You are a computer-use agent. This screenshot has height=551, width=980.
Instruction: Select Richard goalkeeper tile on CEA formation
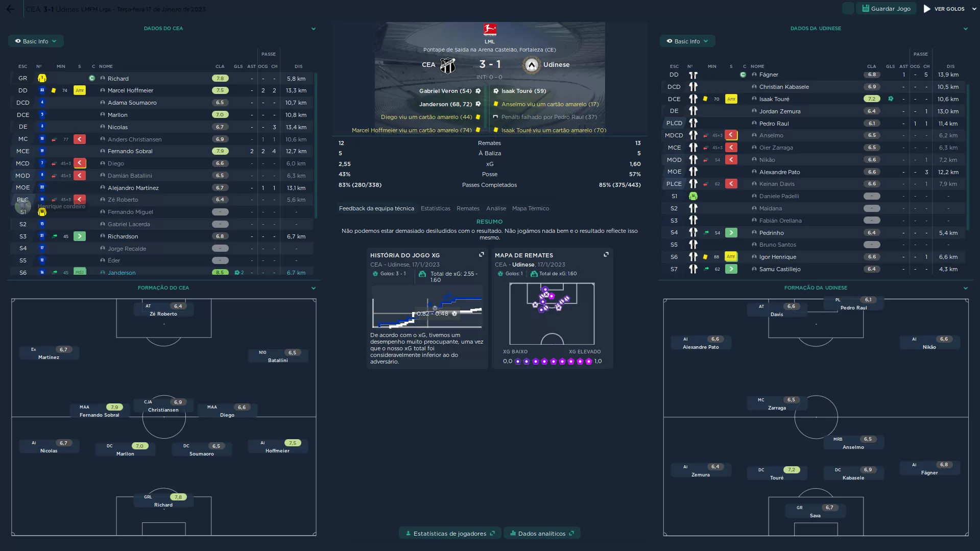click(163, 500)
